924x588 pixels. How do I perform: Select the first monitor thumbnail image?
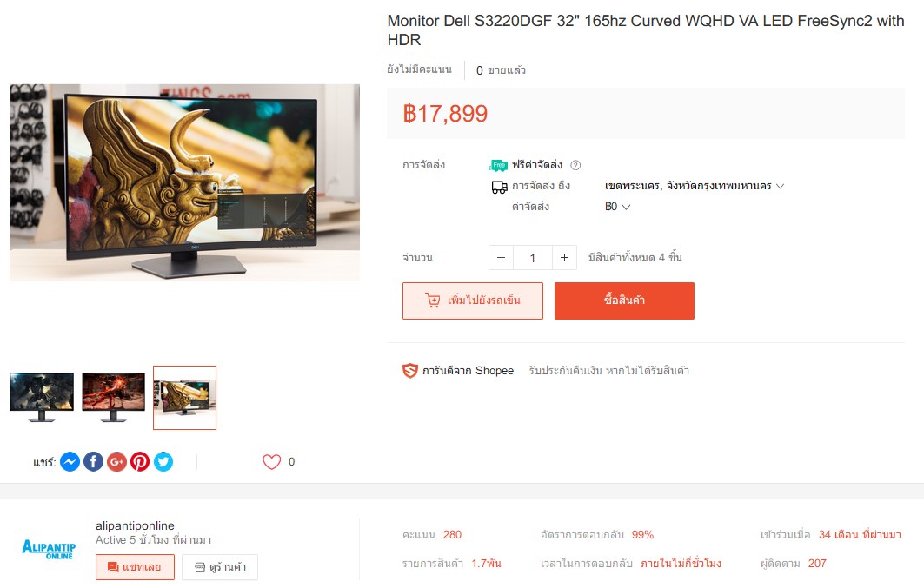[x=42, y=397]
